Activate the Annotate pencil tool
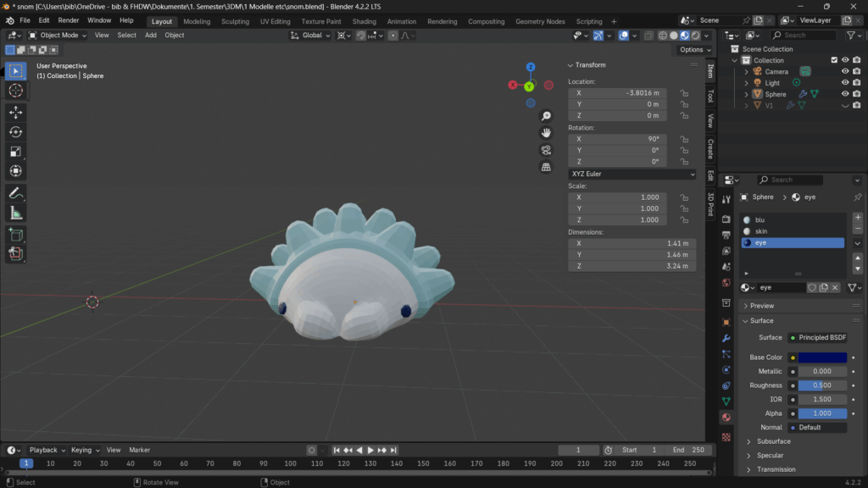The width and height of the screenshot is (868, 488). point(15,193)
